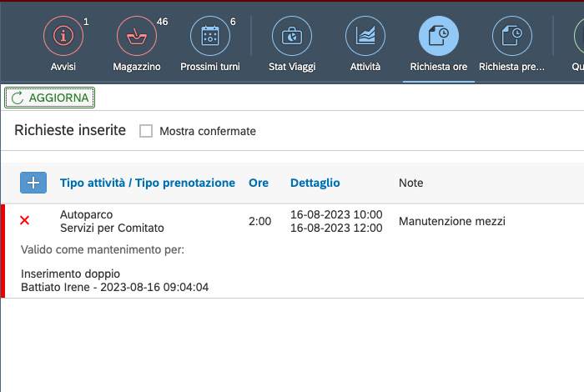Delete the Autoparco request with red X
This screenshot has width=584, height=392.
(x=24, y=220)
